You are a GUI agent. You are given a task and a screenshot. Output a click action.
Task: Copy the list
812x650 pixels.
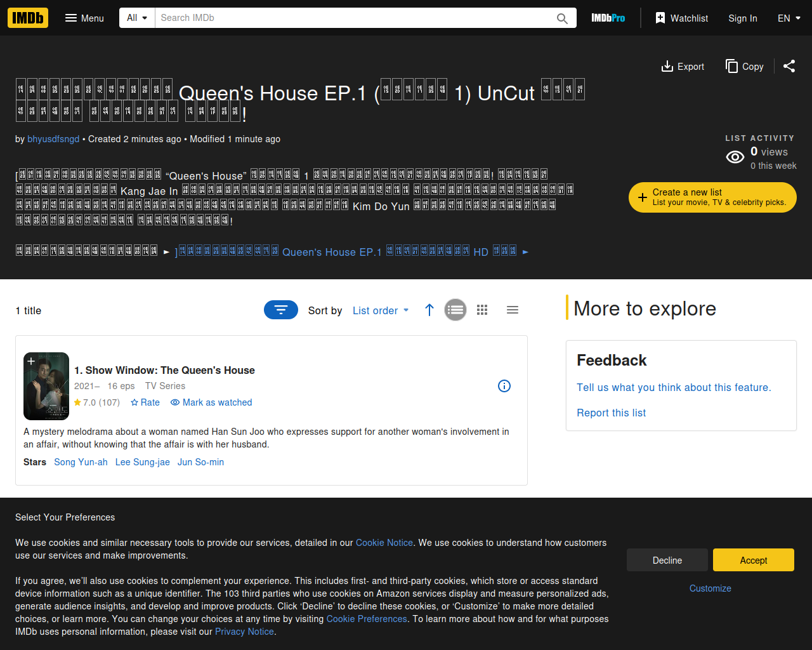(x=745, y=67)
